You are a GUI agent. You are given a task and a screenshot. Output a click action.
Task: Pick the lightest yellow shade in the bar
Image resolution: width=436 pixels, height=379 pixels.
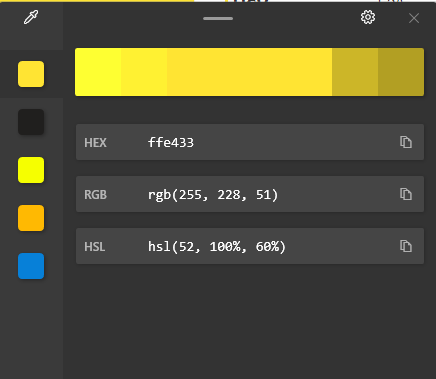point(98,72)
